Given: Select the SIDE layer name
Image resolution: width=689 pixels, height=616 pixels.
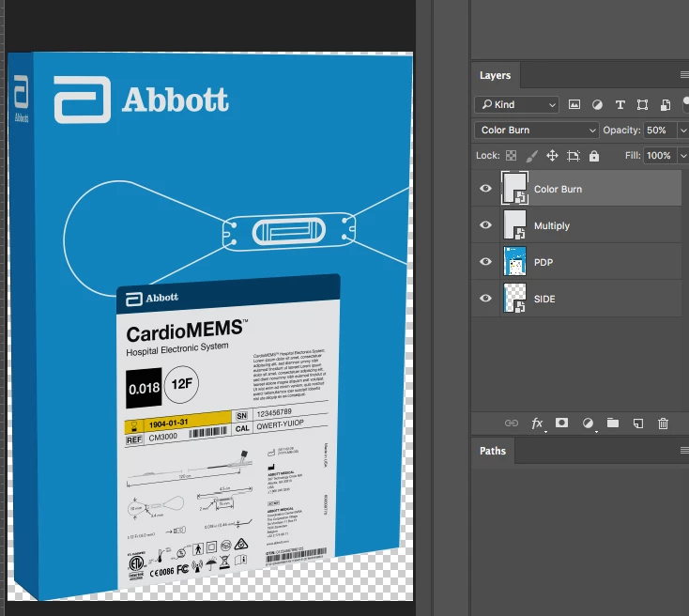Looking at the screenshot, I should 544,299.
